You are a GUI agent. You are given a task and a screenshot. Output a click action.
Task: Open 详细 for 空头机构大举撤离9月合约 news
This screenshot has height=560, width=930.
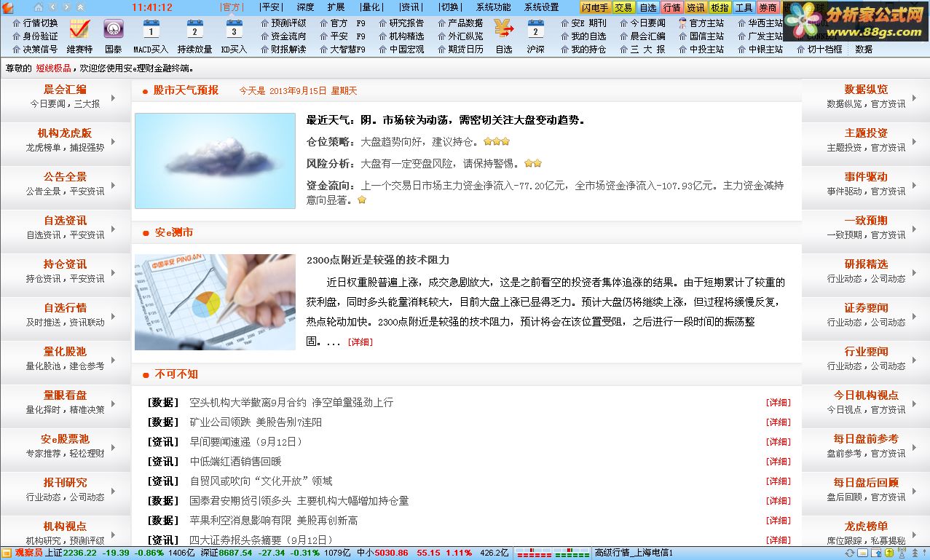point(778,403)
